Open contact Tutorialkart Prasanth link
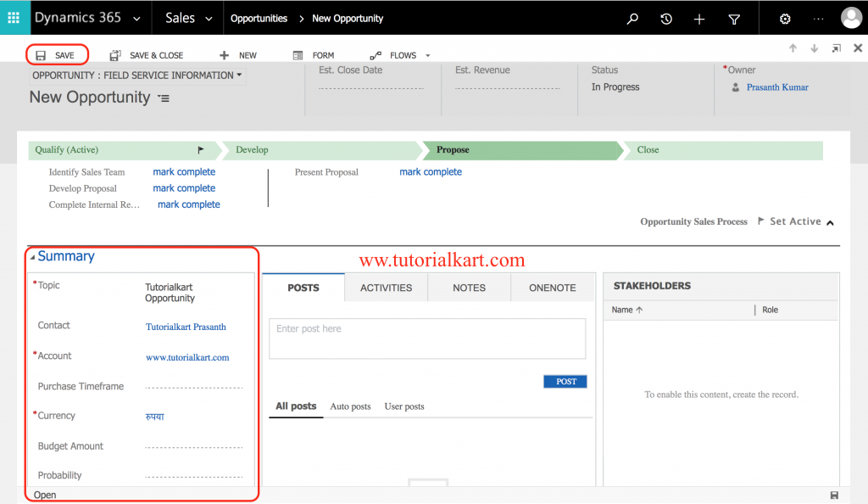Image resolution: width=868 pixels, height=504 pixels. click(186, 327)
